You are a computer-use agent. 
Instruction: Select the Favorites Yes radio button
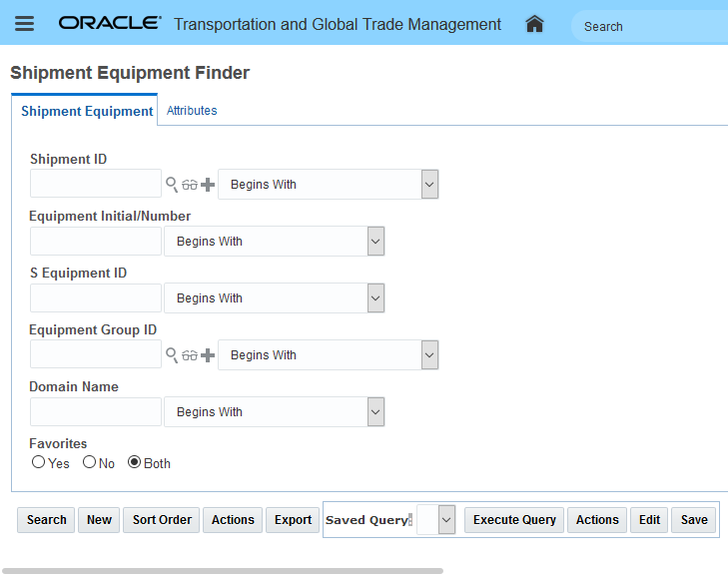click(39, 462)
